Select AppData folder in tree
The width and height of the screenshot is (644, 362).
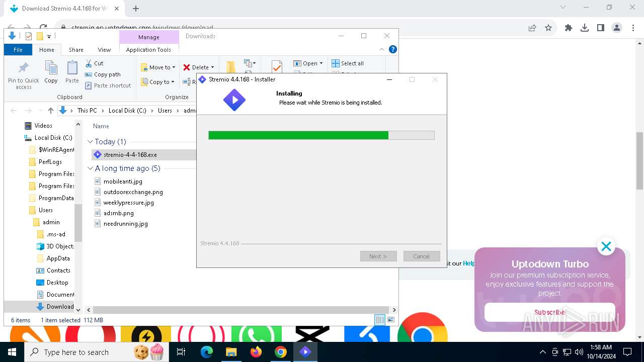58,258
